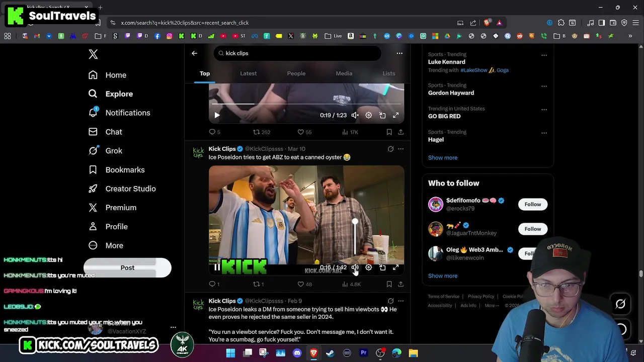Image resolution: width=644 pixels, height=362 pixels.
Task: Play the first video at 0:19
Action: coord(217,115)
